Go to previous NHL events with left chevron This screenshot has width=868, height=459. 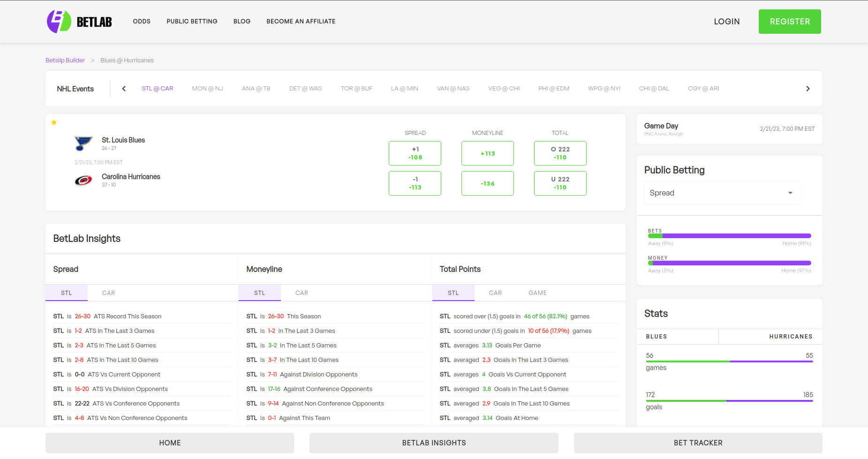click(x=124, y=89)
